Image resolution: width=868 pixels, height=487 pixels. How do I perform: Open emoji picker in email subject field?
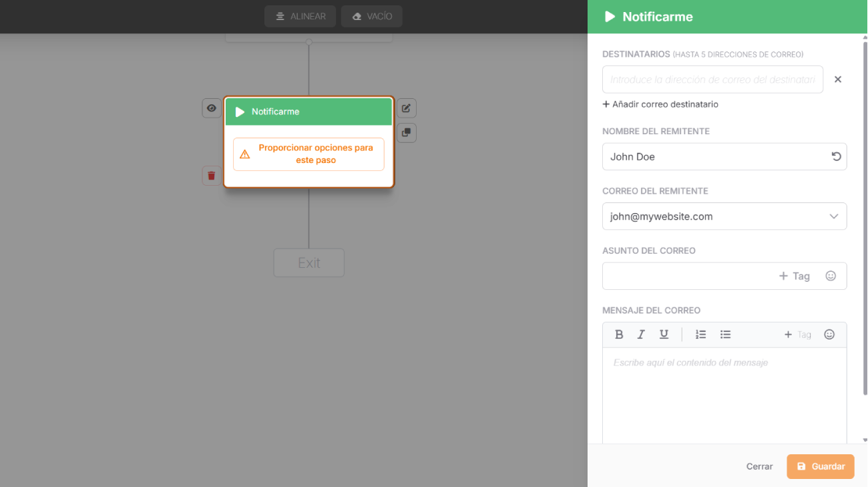tap(831, 276)
